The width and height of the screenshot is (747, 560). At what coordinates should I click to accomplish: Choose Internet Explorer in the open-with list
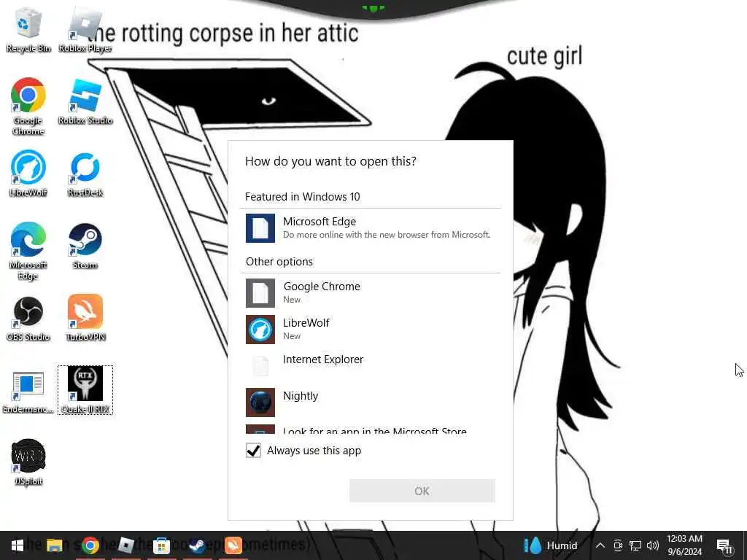(371, 366)
